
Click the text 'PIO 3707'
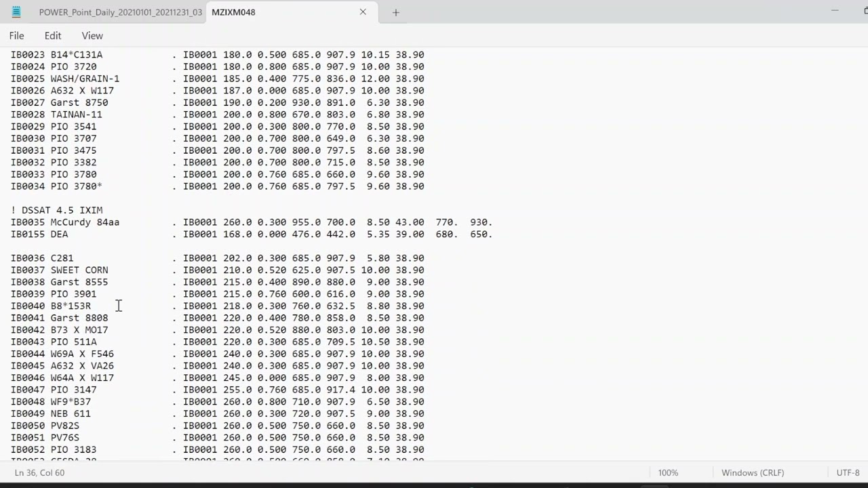click(74, 139)
